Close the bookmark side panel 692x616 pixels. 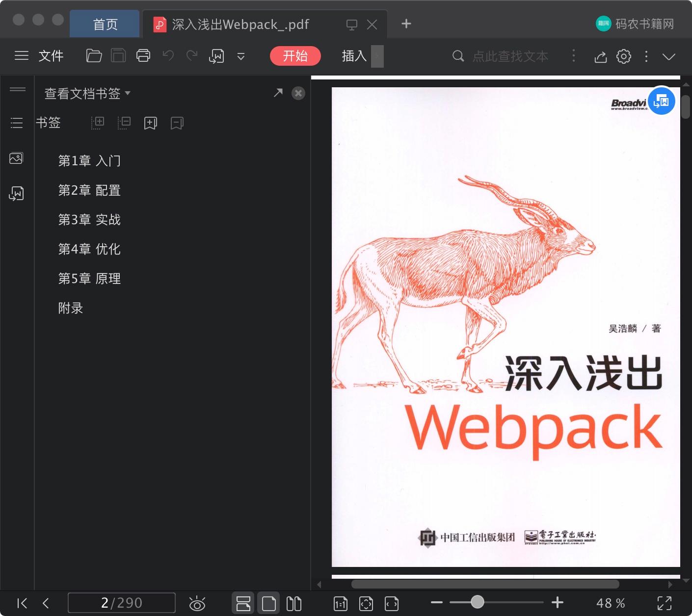(298, 93)
